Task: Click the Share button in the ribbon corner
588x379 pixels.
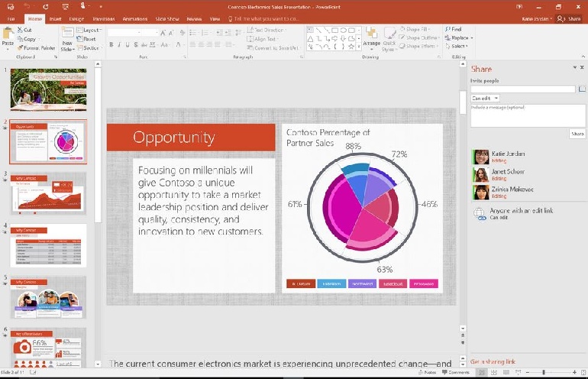Action: coord(569,18)
